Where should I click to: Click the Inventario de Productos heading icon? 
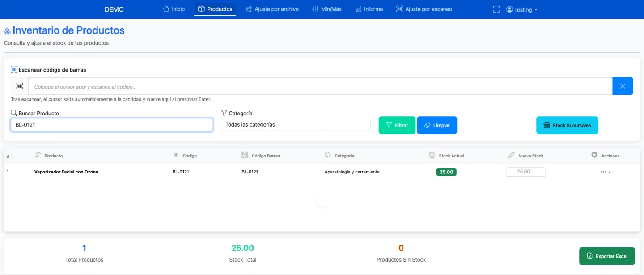coord(7,31)
